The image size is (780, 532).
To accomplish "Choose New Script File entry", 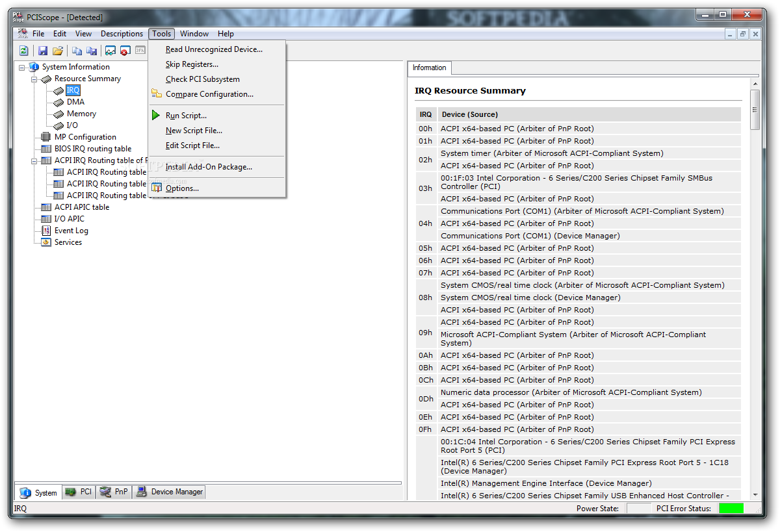I will [217, 131].
